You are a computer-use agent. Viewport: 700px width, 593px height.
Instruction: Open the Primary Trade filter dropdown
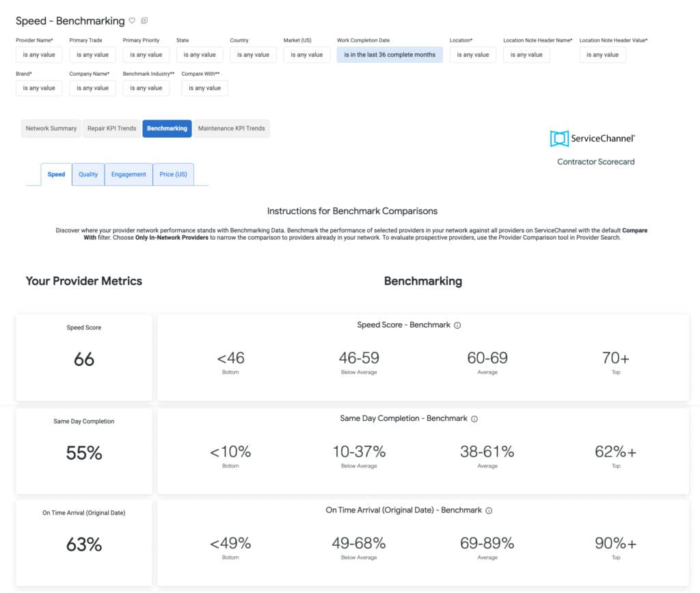pos(92,55)
